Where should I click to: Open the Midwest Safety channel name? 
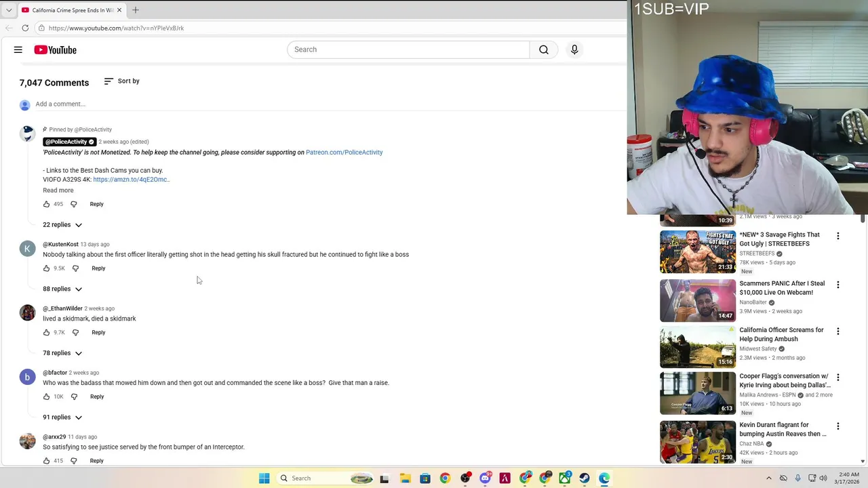(757, 349)
